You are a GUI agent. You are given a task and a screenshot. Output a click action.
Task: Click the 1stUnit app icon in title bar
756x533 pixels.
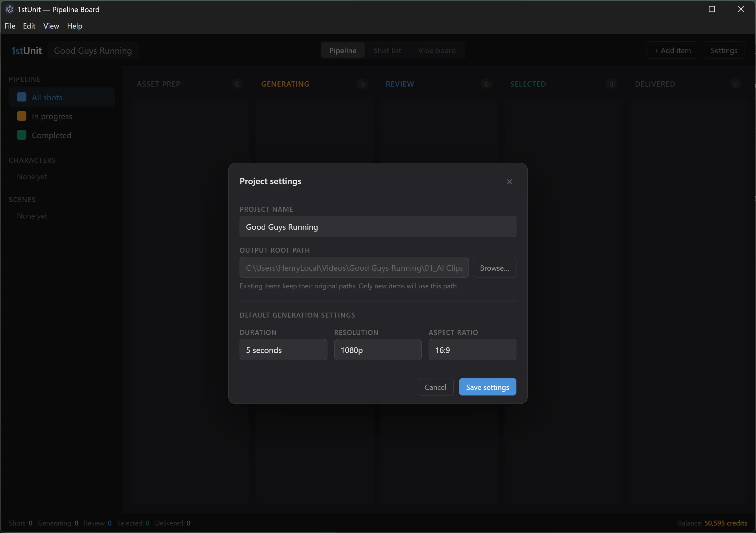coord(10,9)
